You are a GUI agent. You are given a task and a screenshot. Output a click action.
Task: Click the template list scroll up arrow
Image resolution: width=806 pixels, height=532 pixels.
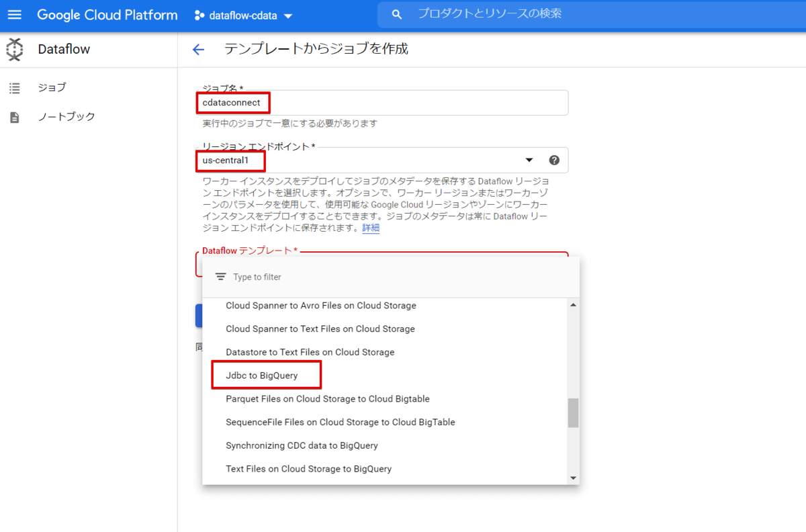coord(573,305)
